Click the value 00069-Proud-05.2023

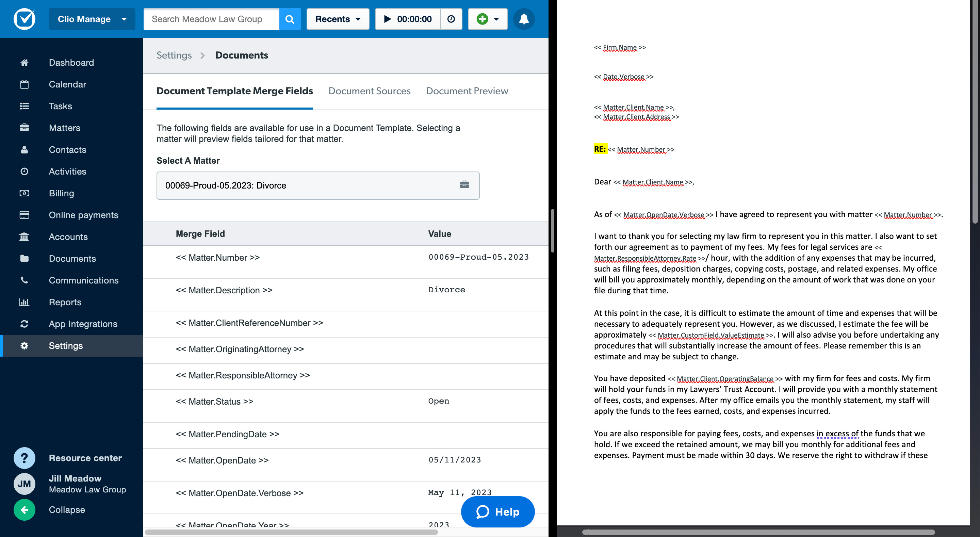pyautogui.click(x=478, y=257)
